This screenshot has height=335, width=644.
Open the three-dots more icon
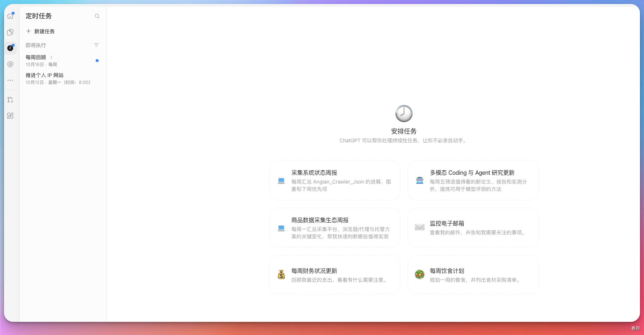[x=10, y=80]
